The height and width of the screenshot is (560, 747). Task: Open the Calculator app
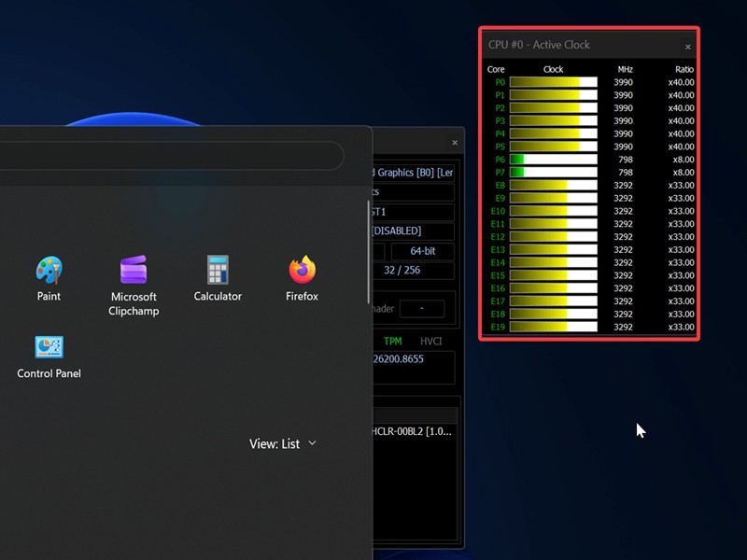click(x=218, y=278)
